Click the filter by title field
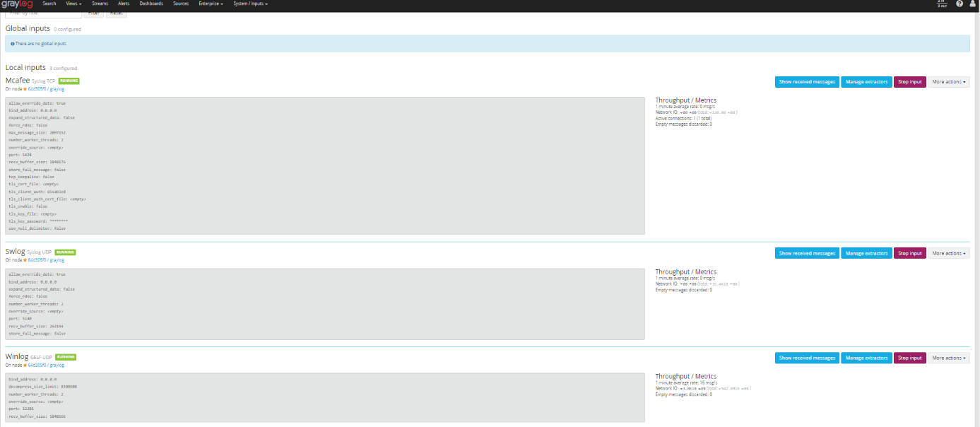Image resolution: width=980 pixels, height=427 pixels. pyautogui.click(x=42, y=13)
